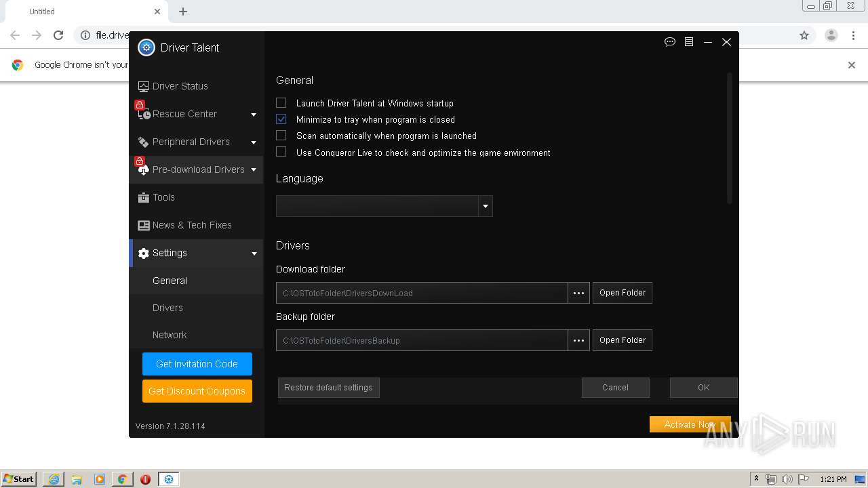Open Google Chrome from the taskbar
868x488 pixels.
123,479
